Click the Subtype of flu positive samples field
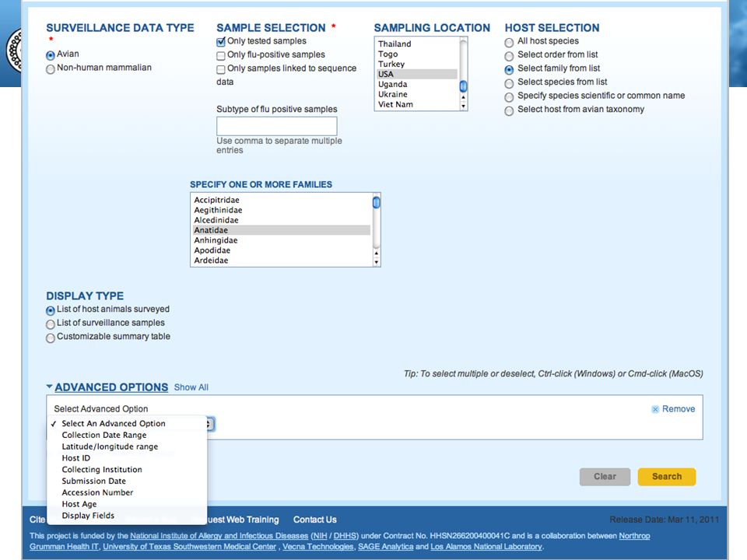 [x=277, y=126]
